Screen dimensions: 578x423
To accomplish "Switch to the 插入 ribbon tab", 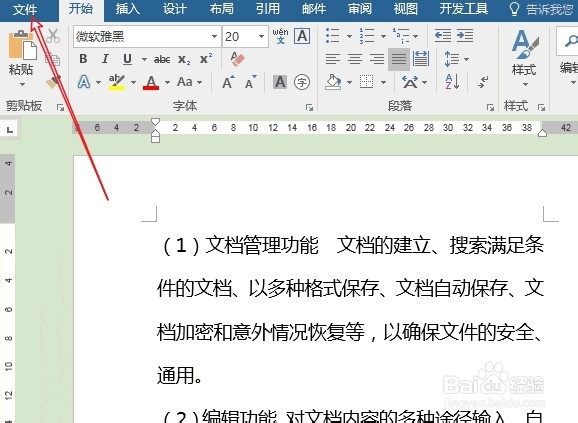I will click(x=127, y=9).
